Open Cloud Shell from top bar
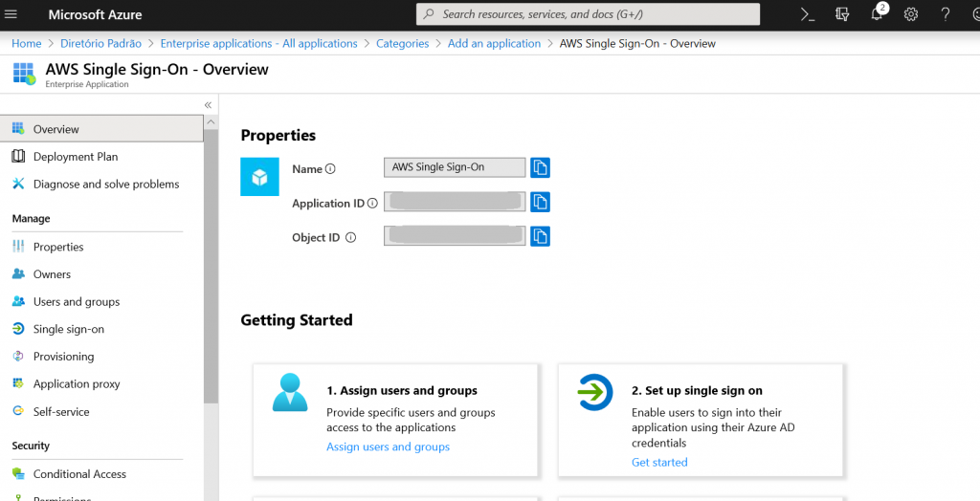 point(808,14)
